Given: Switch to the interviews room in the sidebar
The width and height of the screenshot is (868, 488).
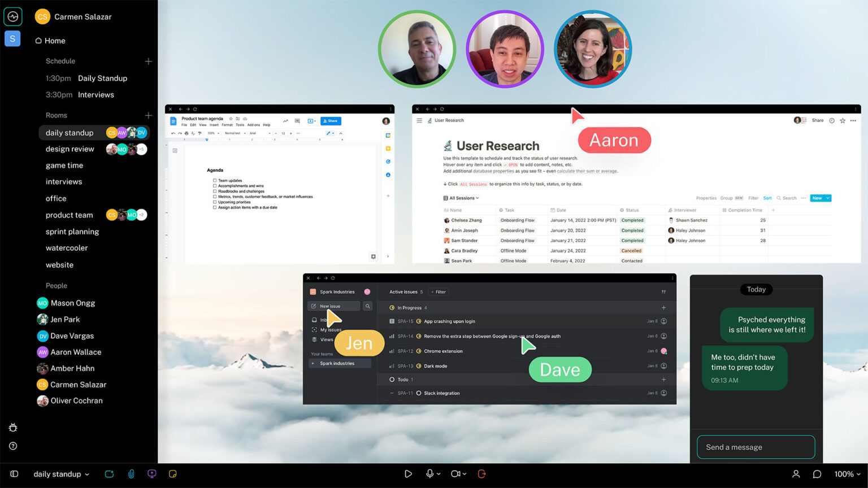Looking at the screenshot, I should coord(64,181).
